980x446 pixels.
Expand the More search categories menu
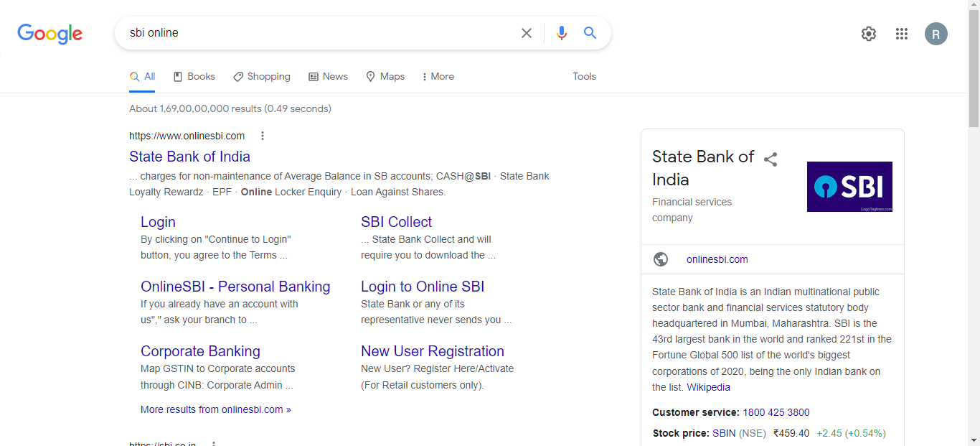coord(438,77)
